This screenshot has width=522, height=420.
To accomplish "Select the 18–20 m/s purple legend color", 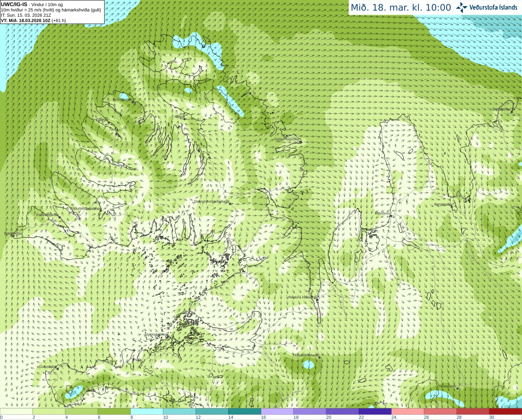I will coord(310,411).
